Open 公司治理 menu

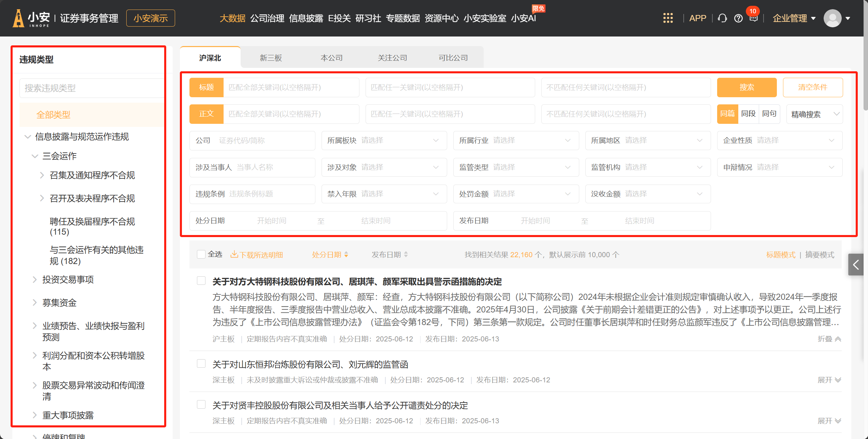pos(267,18)
